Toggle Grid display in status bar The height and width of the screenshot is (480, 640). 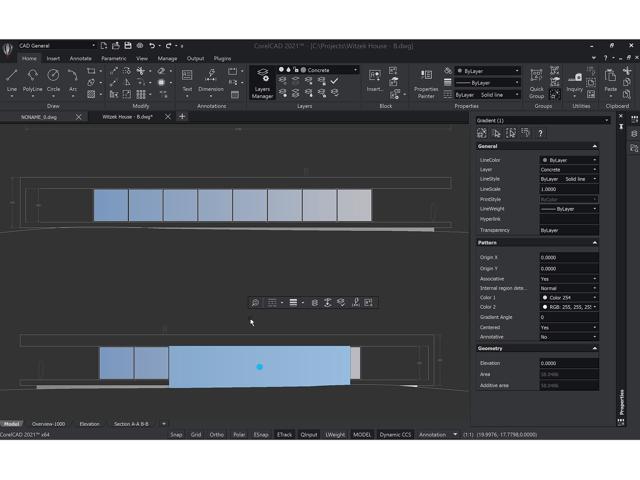tap(196, 435)
